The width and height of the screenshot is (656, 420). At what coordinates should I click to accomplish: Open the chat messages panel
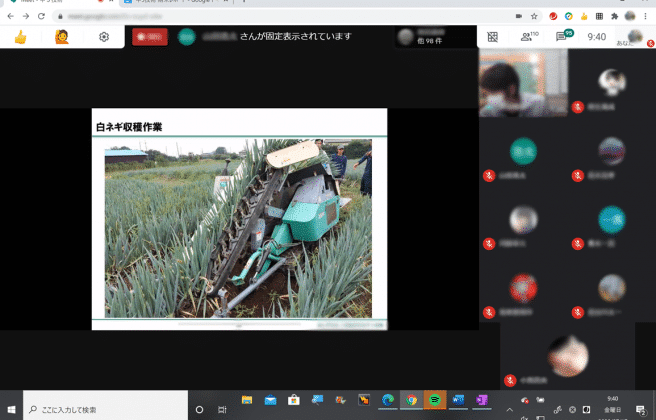[563, 37]
